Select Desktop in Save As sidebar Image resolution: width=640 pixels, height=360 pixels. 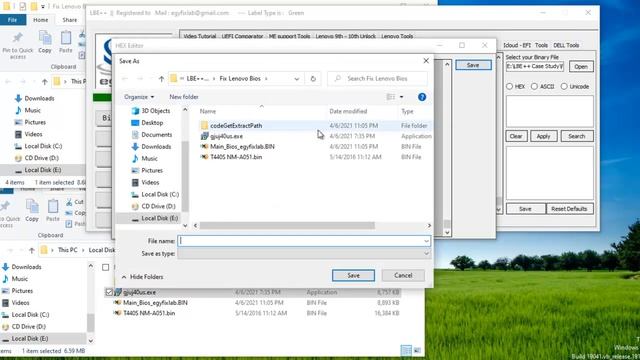coord(147,122)
